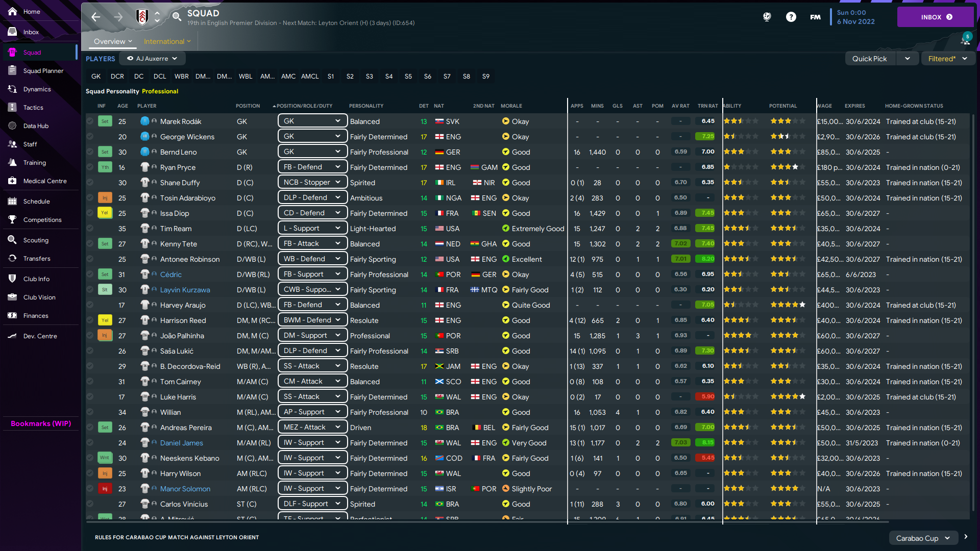Click the Fulham club badge
This screenshot has width=980, height=551.
142,17
